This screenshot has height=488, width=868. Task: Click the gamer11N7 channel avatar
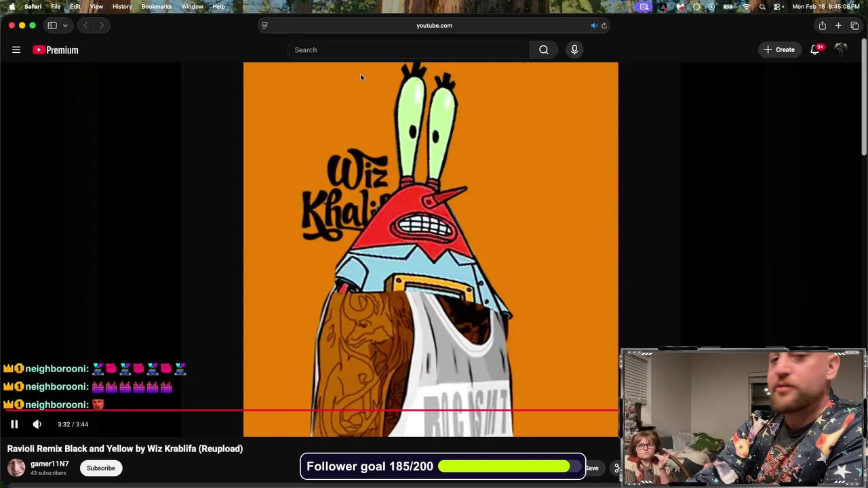pyautogui.click(x=16, y=468)
